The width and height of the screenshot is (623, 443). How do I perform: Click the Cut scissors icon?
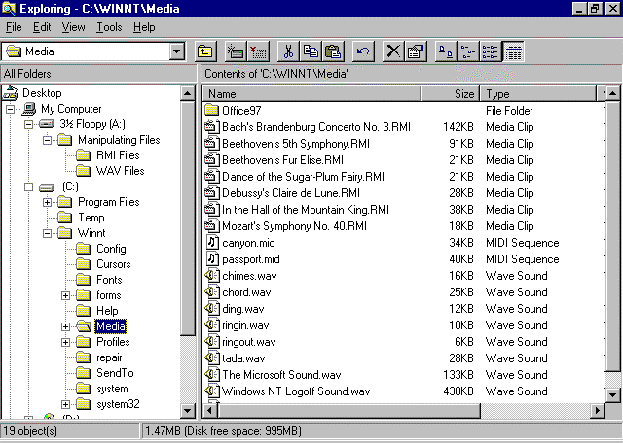coord(289,51)
